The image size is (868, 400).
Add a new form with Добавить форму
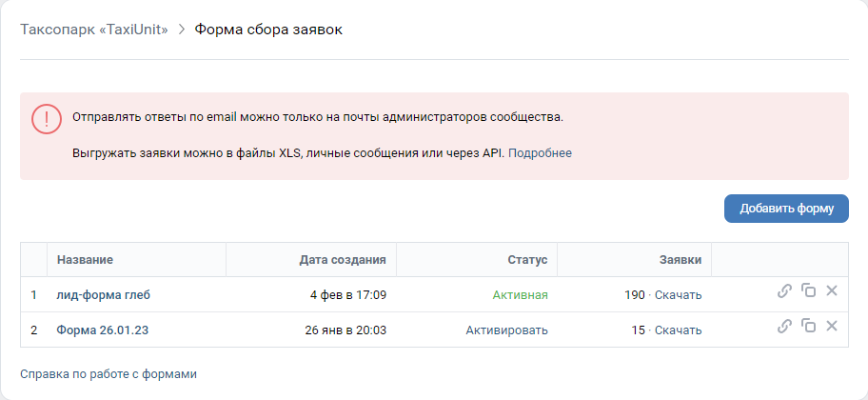[x=786, y=209]
